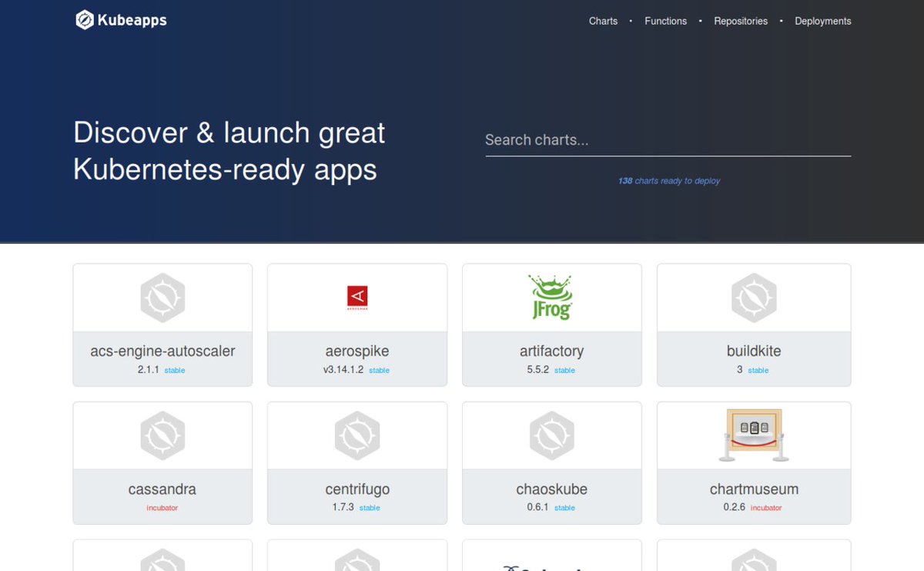Click the stable tag on chaoskube
The image size is (924, 571).
click(x=564, y=509)
